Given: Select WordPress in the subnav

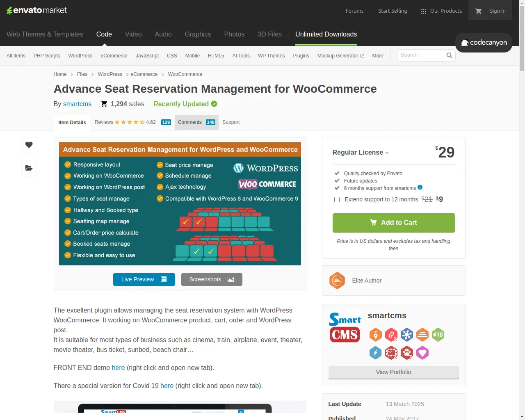Looking at the screenshot, I should tap(80, 56).
